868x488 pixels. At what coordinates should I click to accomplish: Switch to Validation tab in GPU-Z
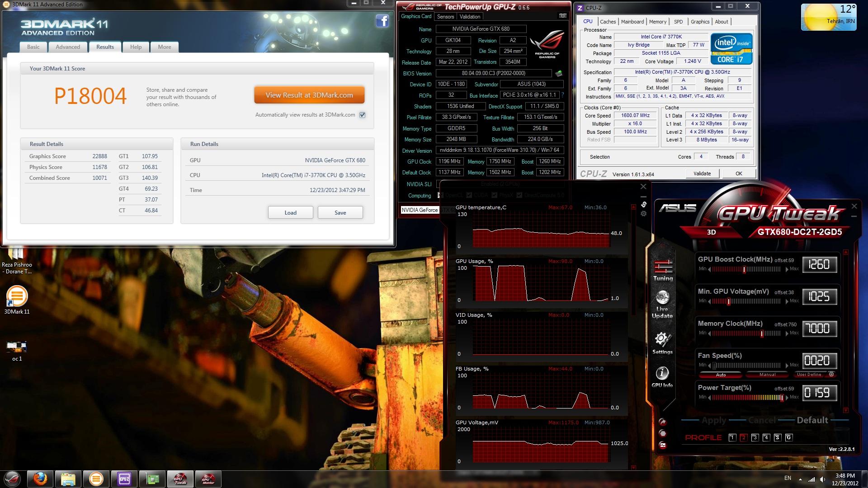tap(470, 17)
